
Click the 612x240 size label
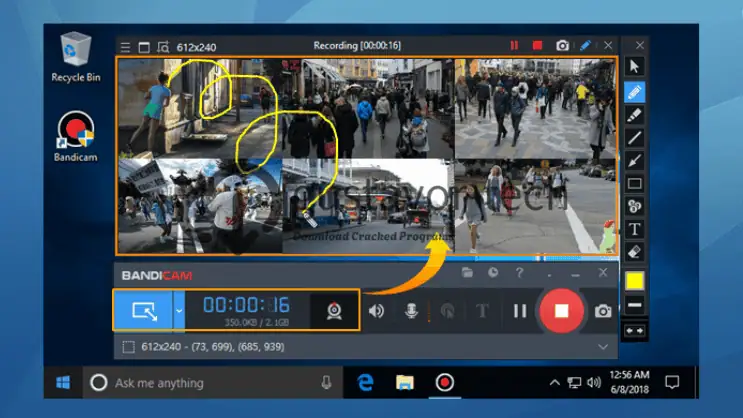pos(196,47)
